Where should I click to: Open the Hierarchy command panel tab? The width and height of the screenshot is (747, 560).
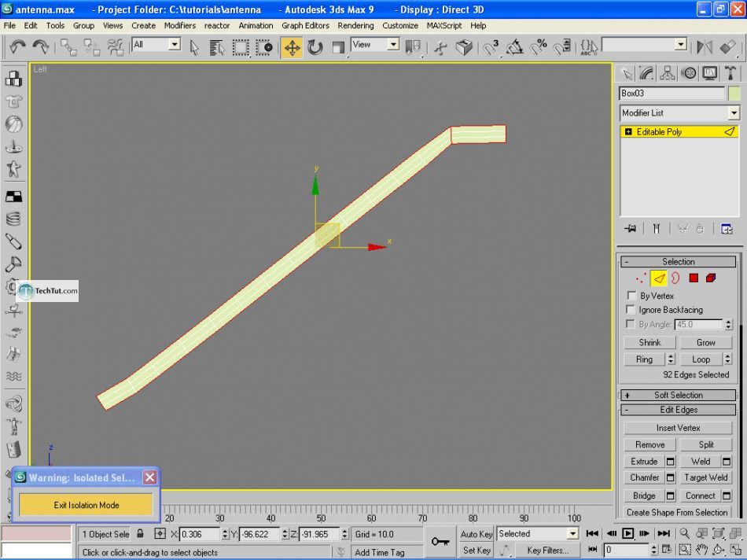[x=668, y=73]
